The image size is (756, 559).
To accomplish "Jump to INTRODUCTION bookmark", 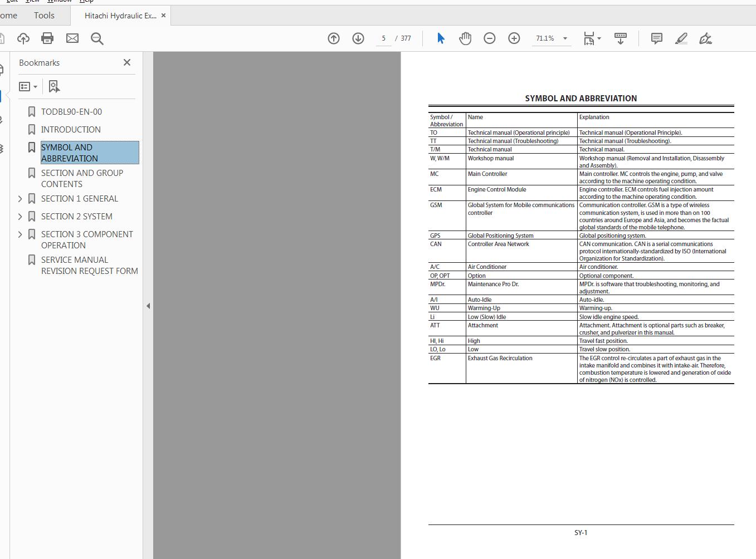I will [x=71, y=130].
